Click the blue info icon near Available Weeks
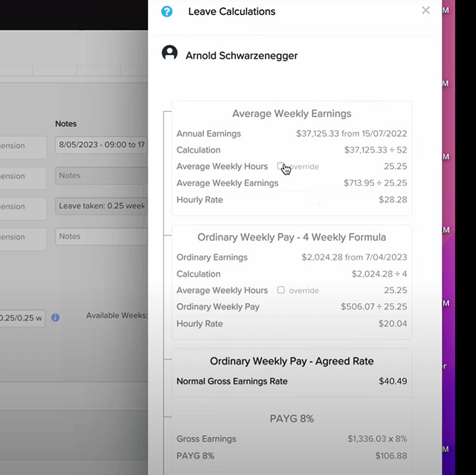The width and height of the screenshot is (476, 475). [56, 317]
